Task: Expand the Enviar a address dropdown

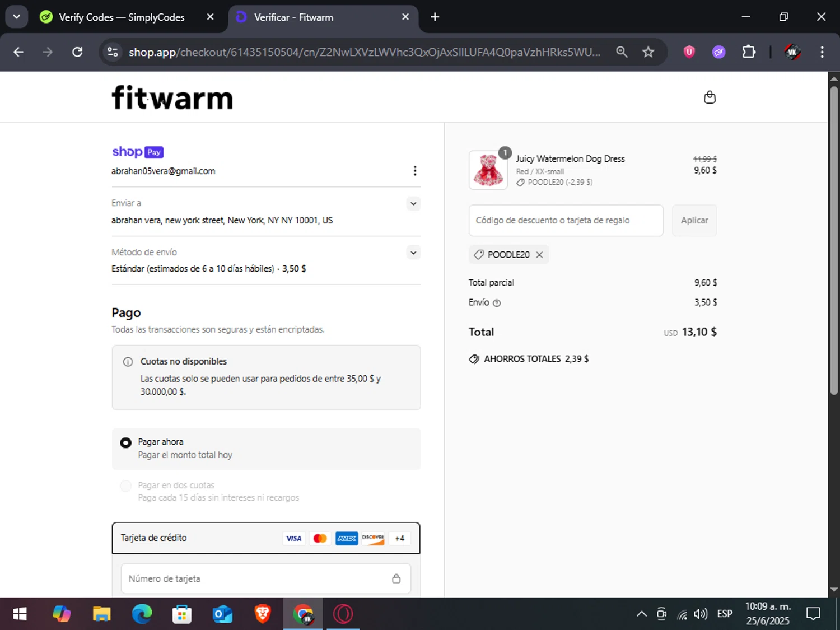Action: [413, 203]
